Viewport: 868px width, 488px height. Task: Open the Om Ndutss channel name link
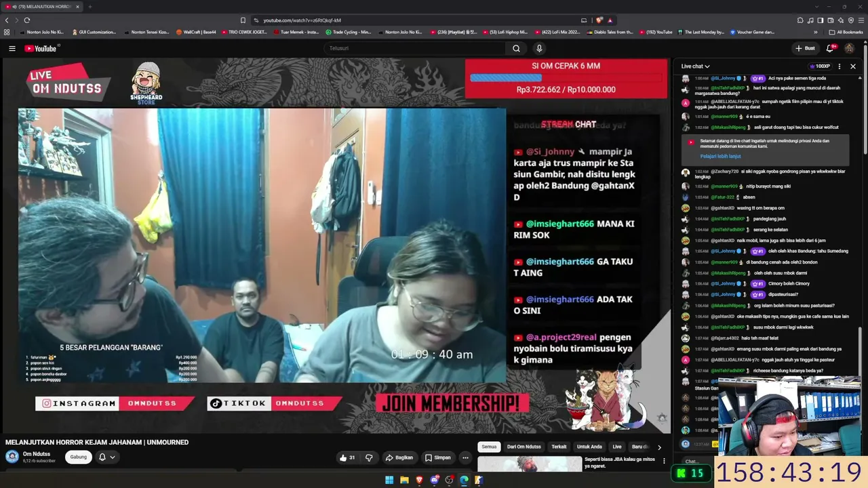click(x=37, y=454)
